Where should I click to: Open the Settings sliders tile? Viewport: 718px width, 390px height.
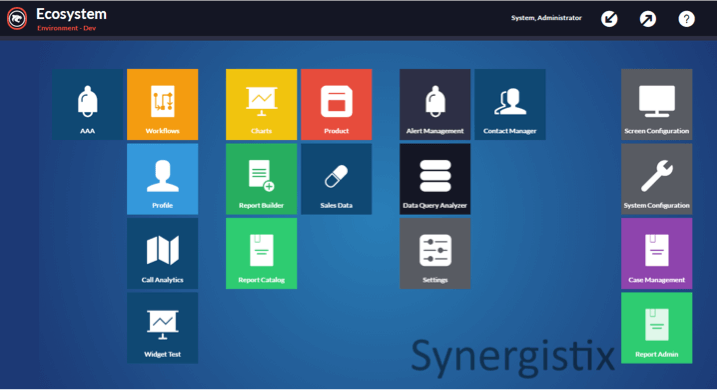click(435, 254)
